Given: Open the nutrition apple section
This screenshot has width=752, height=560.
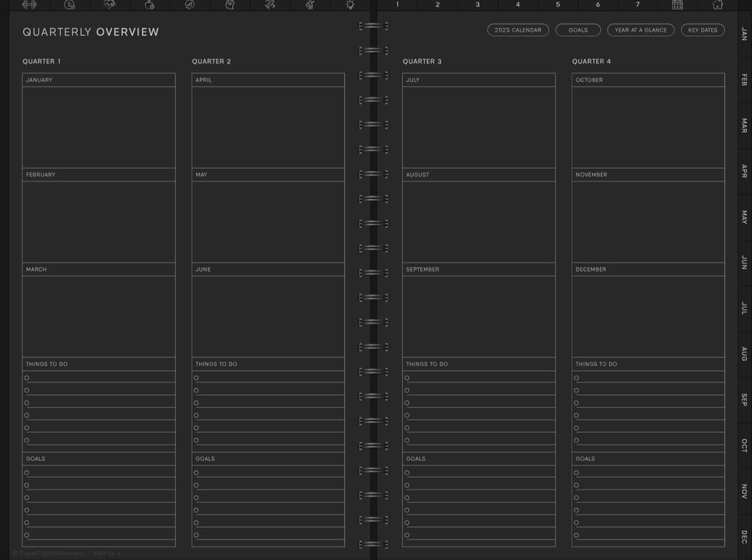Looking at the screenshot, I should point(150,5).
